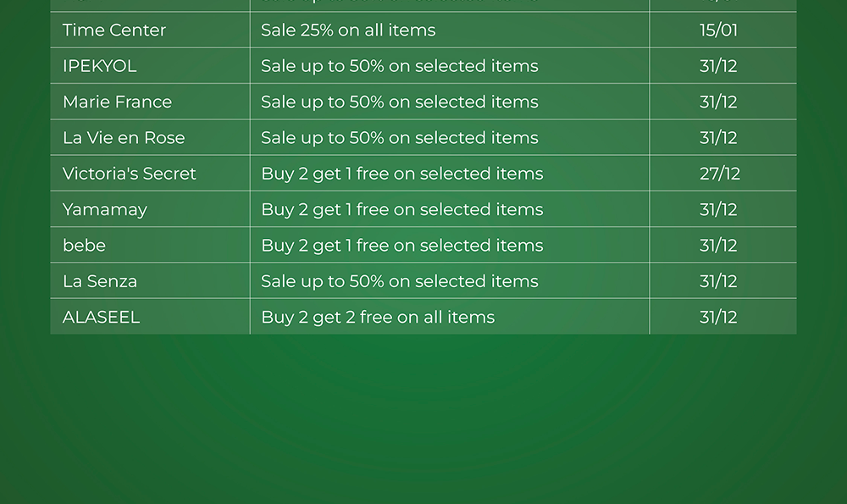The image size is (847, 504).
Task: Select the IPEKYOL brand cell
Action: (99, 66)
